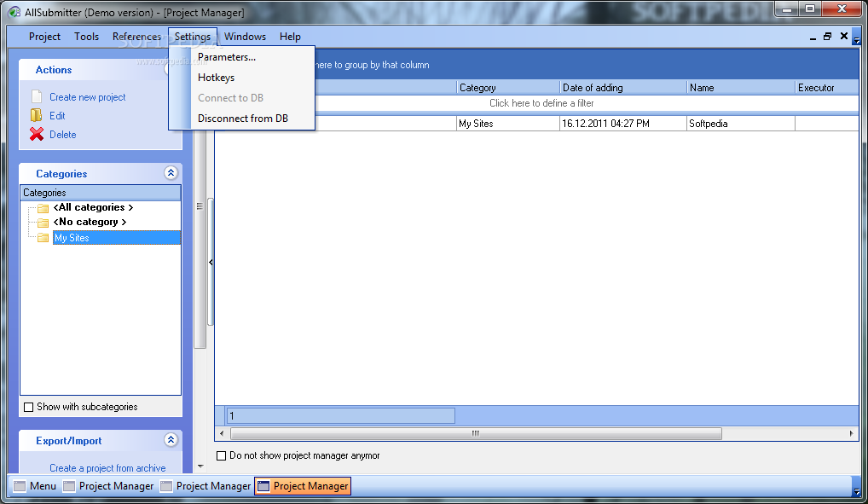
Task: Click the No category folder icon
Action: (43, 223)
